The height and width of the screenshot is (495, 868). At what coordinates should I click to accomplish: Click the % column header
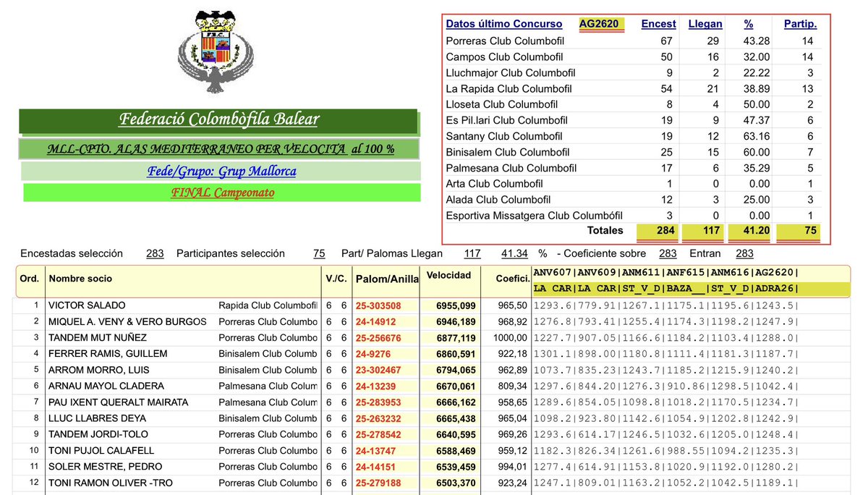[749, 24]
